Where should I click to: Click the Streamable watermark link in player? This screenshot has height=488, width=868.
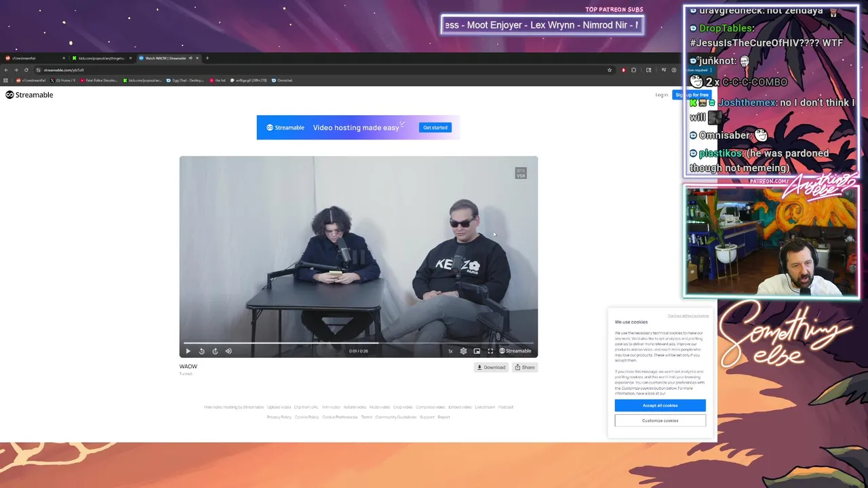(515, 351)
